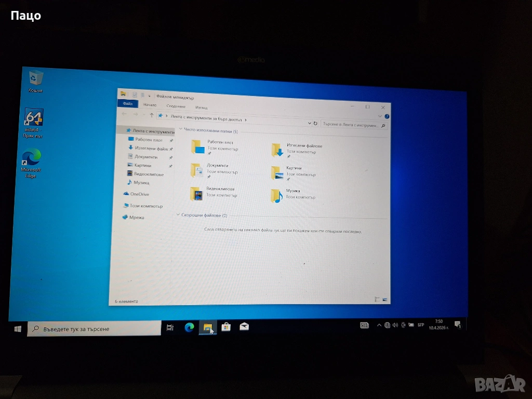Select Този компютър in the sidebar
This screenshot has width=532, height=399.
[x=145, y=206]
